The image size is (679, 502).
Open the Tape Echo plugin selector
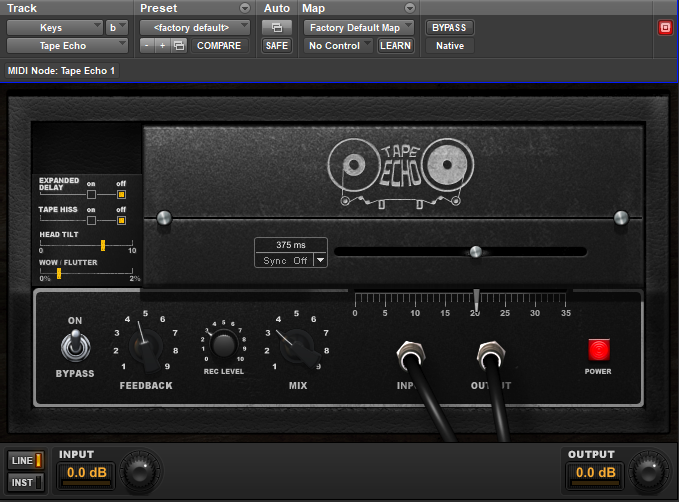point(68,46)
